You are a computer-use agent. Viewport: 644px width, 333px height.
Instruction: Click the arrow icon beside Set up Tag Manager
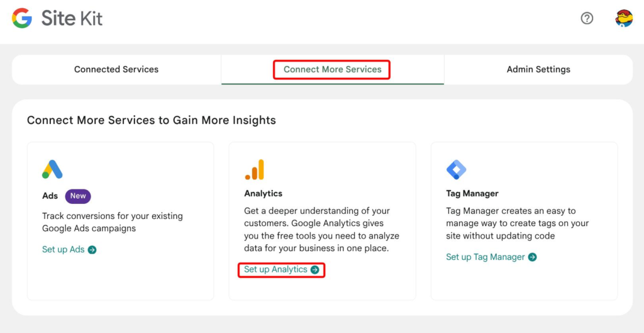[533, 257]
